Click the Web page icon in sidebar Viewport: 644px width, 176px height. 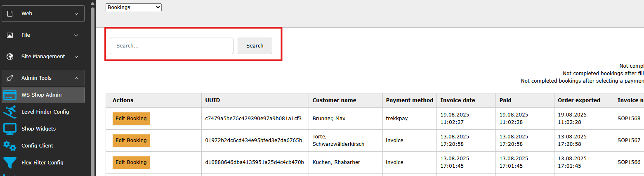10,14
